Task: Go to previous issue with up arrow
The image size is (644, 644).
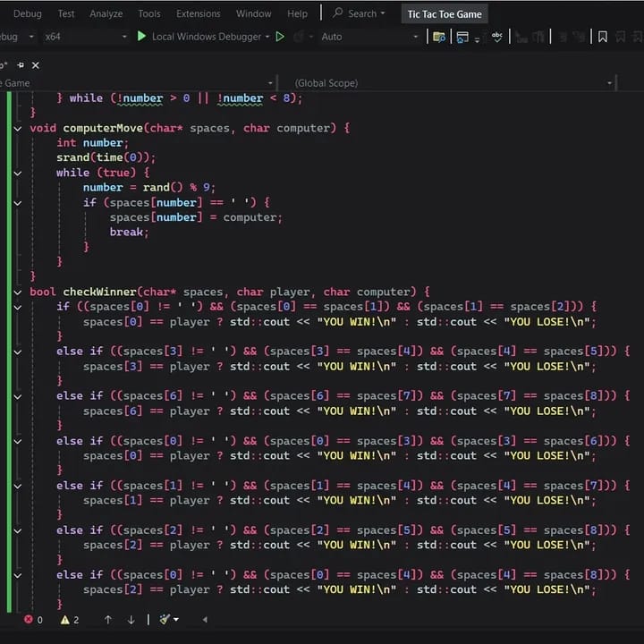Action: coord(108,619)
